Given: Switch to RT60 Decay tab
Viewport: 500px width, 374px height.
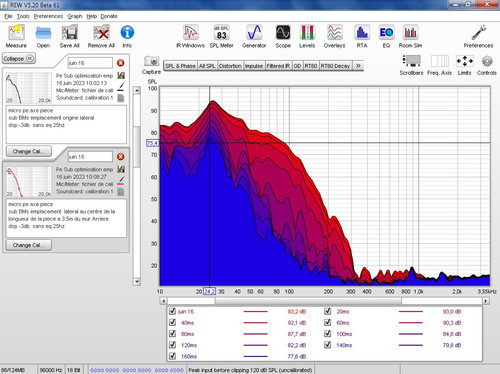Looking at the screenshot, I should pyautogui.click(x=335, y=66).
